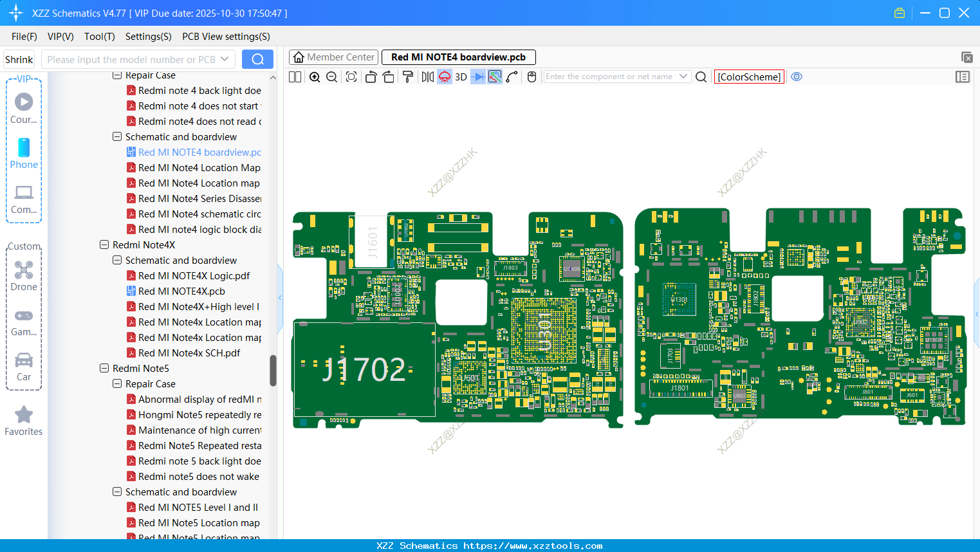The height and width of the screenshot is (552, 980).
Task: Collapse the Redmi Note4X tree node
Action: pyautogui.click(x=104, y=245)
